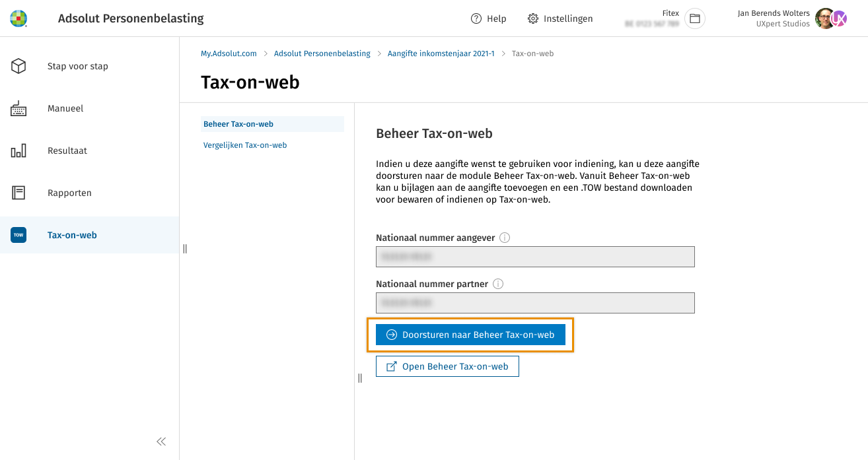The height and width of the screenshot is (460, 868).
Task: Click the Rapporten document icon
Action: click(18, 193)
